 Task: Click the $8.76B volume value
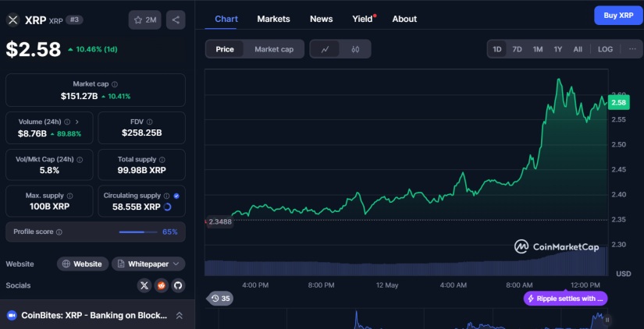pos(32,133)
